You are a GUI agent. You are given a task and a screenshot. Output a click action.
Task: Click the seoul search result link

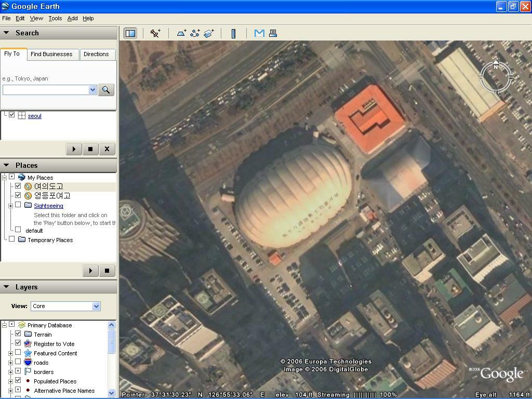pos(34,116)
